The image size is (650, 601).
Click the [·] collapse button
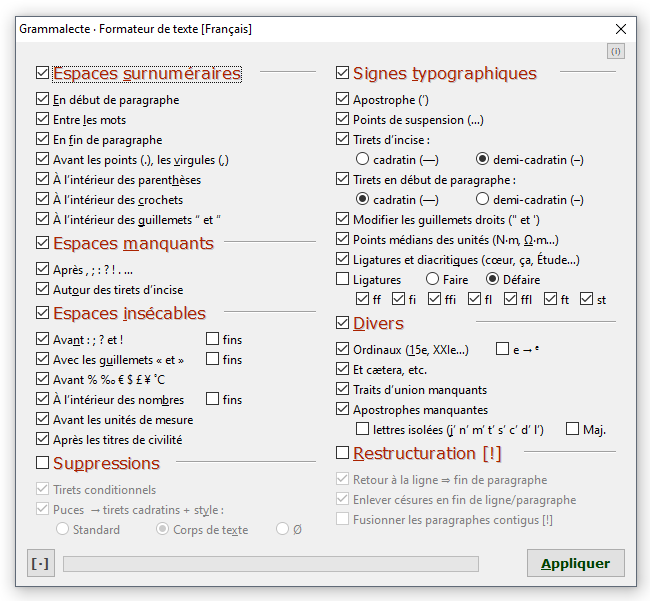point(41,563)
